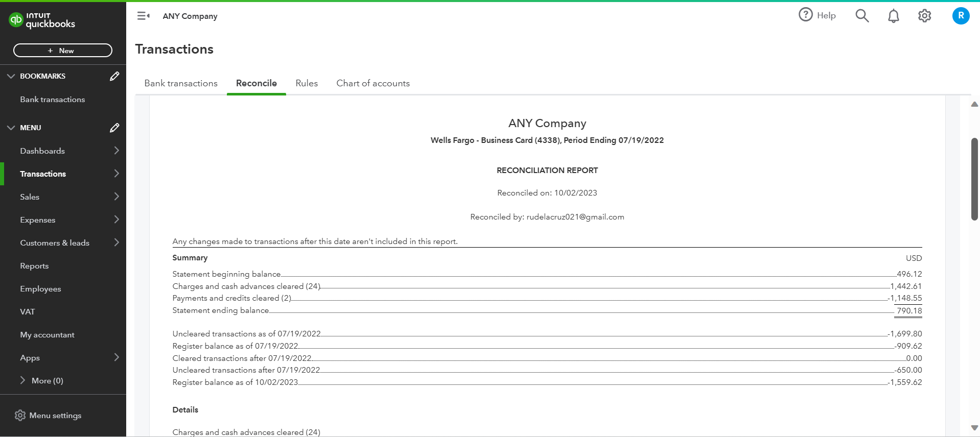Open the Bank transactions bookmark
This screenshot has height=437, width=980.
[53, 100]
